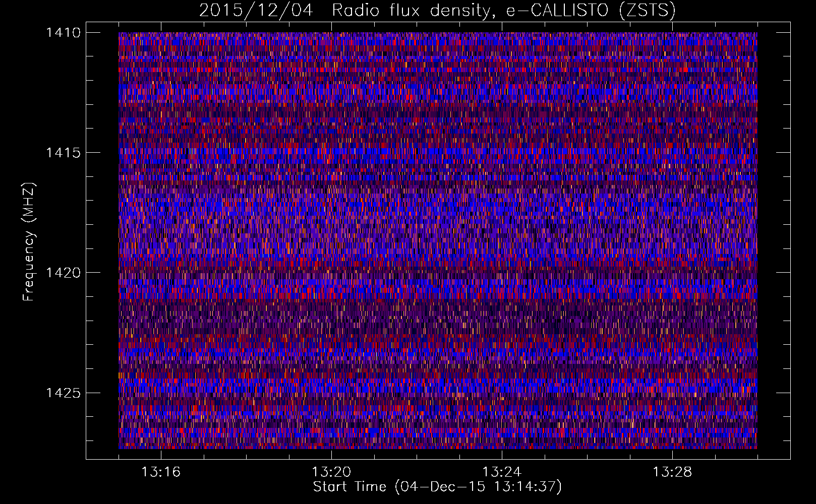Image resolution: width=816 pixels, height=504 pixels.
Task: Click the '13:28' time axis label
Action: coord(672,472)
